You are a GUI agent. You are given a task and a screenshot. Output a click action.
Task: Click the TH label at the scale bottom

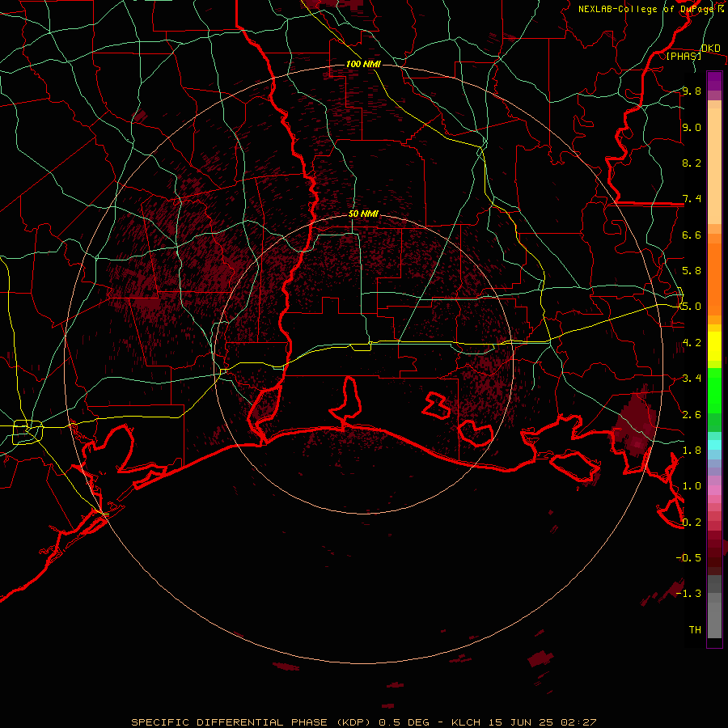pyautogui.click(x=695, y=629)
